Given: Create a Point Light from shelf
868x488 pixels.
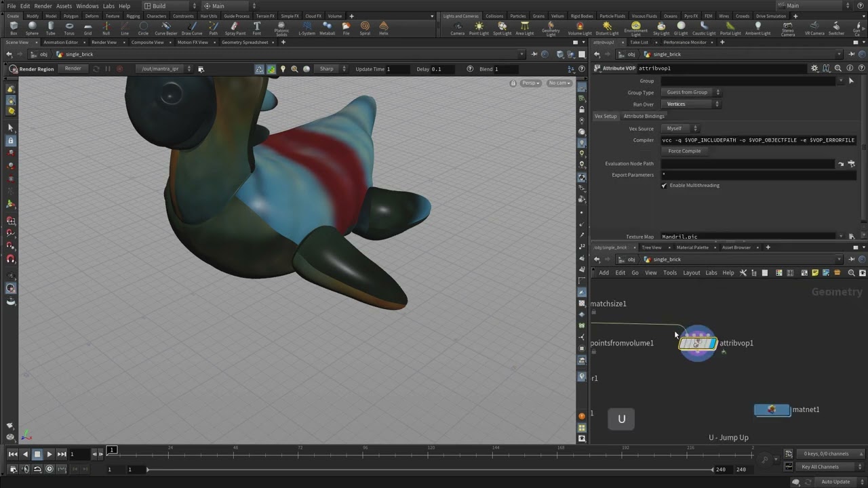Looking at the screenshot, I should tap(479, 28).
